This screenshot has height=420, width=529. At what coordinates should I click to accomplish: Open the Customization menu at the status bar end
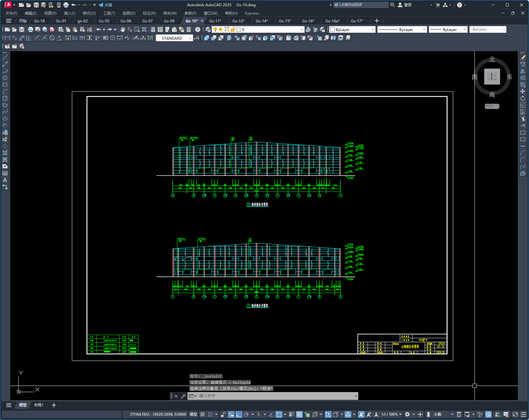coord(523,414)
